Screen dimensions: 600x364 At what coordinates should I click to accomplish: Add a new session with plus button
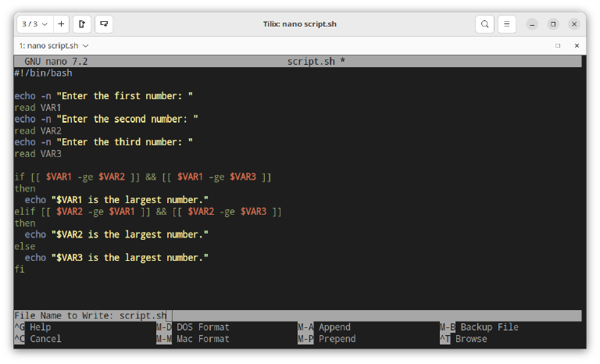[x=61, y=24]
